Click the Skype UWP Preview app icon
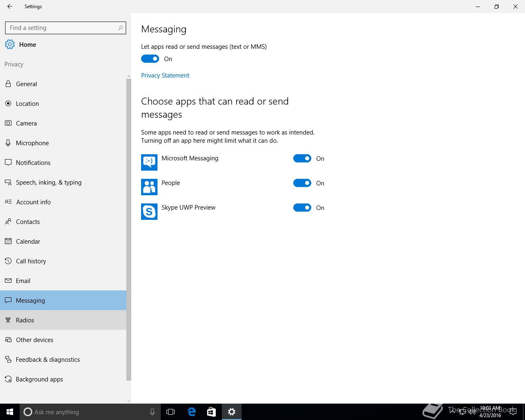The width and height of the screenshot is (525, 420). pyautogui.click(x=149, y=212)
